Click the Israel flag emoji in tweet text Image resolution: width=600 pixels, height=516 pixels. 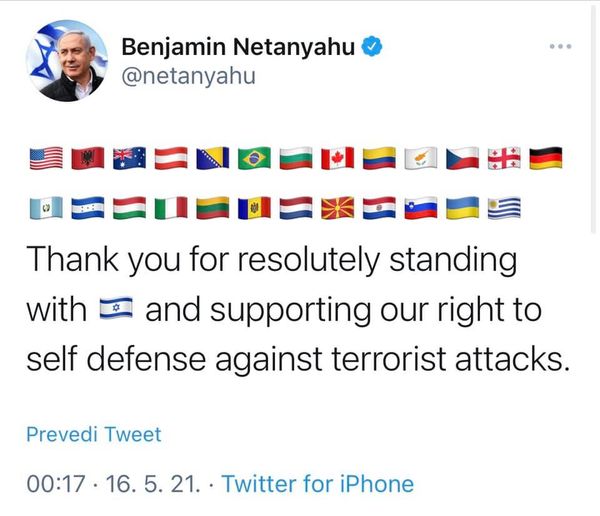tap(118, 311)
